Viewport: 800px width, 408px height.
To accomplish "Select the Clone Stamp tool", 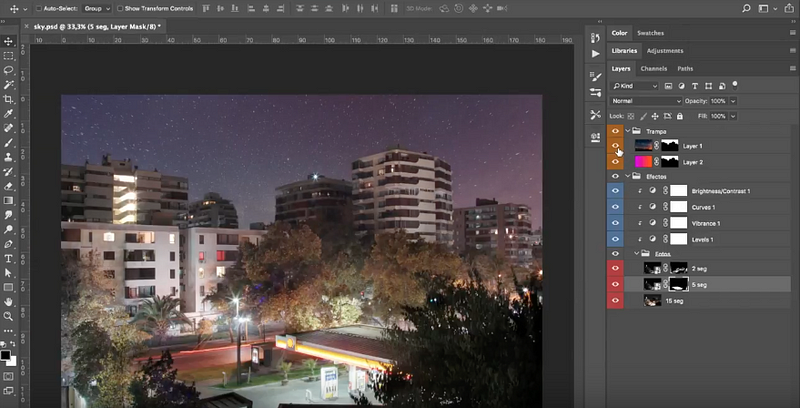I will 8,157.
